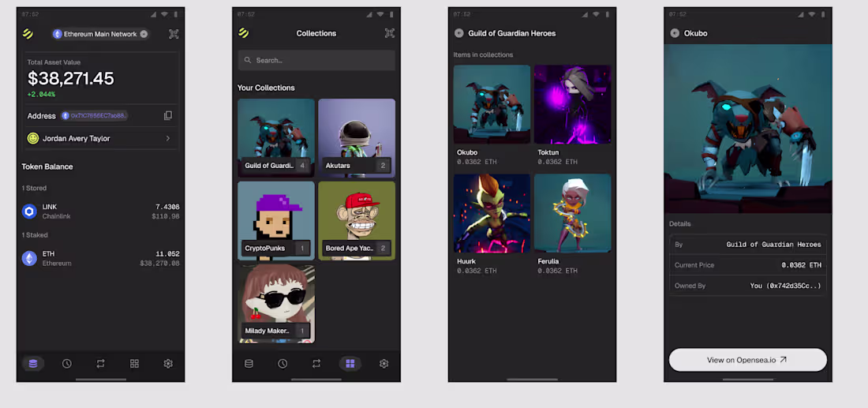Tap the app logo on wallet home screen

tap(28, 34)
